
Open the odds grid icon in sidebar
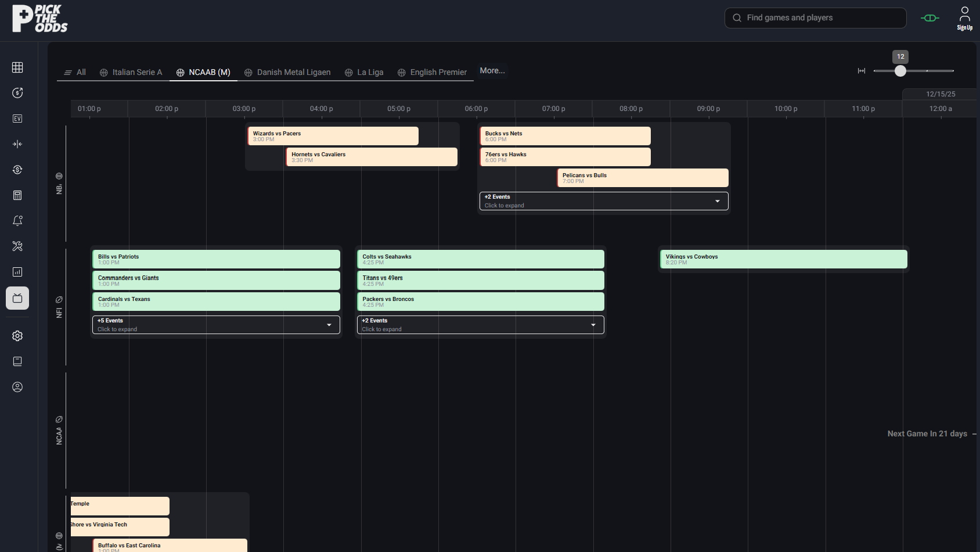17,67
